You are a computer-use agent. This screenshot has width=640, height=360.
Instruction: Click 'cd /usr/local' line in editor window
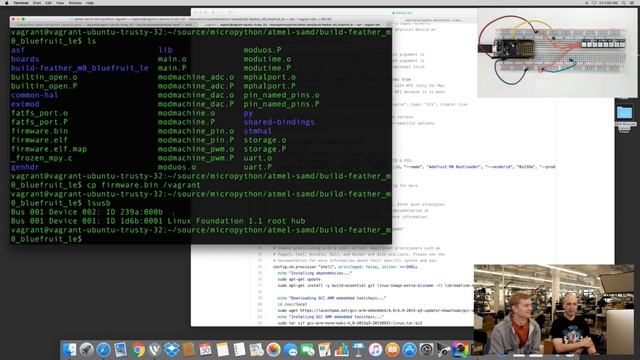point(292,304)
